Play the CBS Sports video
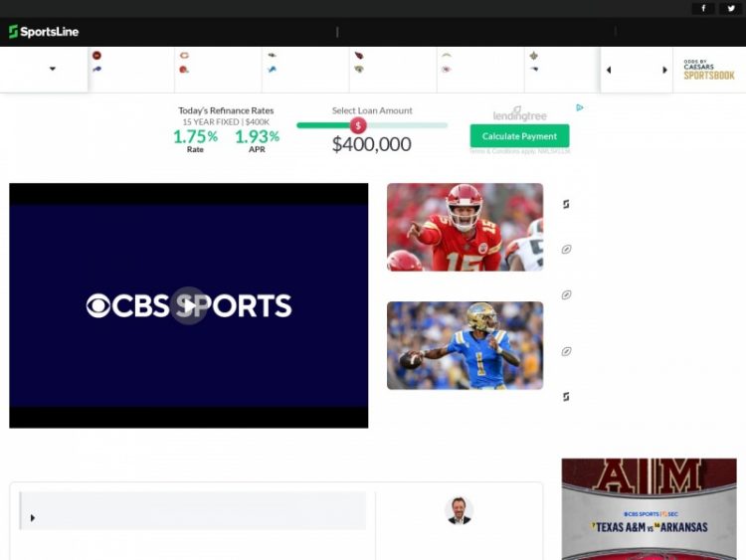 click(188, 305)
